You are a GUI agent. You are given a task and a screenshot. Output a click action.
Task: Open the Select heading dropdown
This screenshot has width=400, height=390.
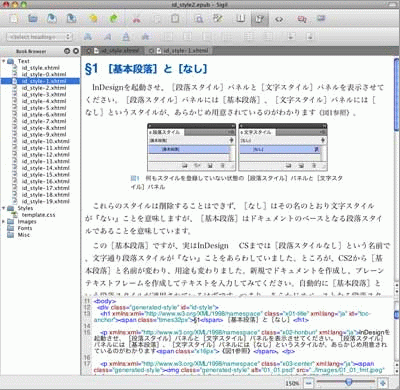[39, 37]
